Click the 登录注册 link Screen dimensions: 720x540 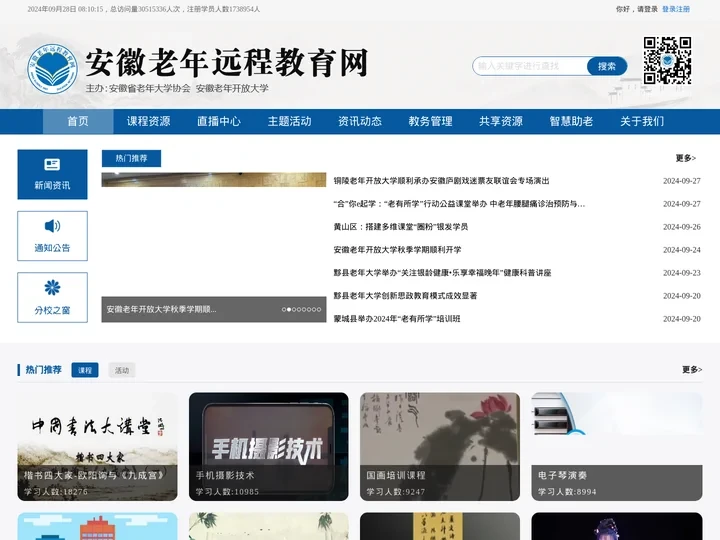pos(676,9)
